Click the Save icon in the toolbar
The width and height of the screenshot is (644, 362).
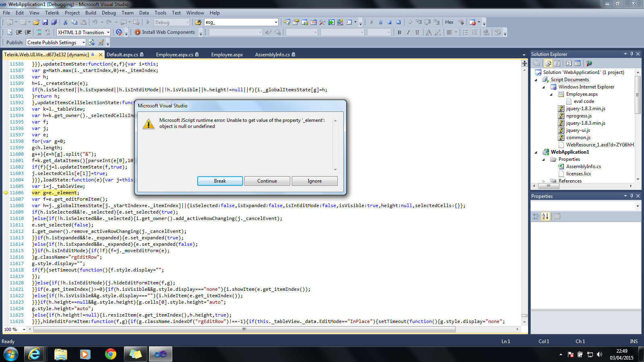point(45,22)
